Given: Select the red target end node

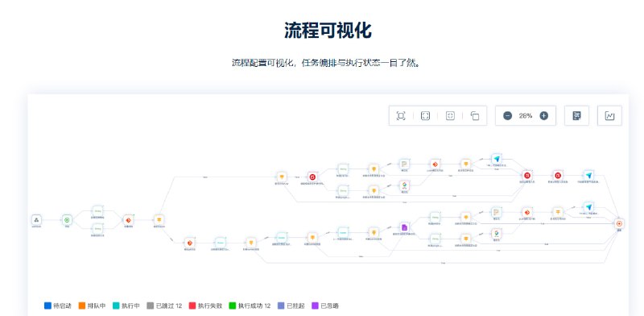Looking at the screenshot, I should point(619,224).
